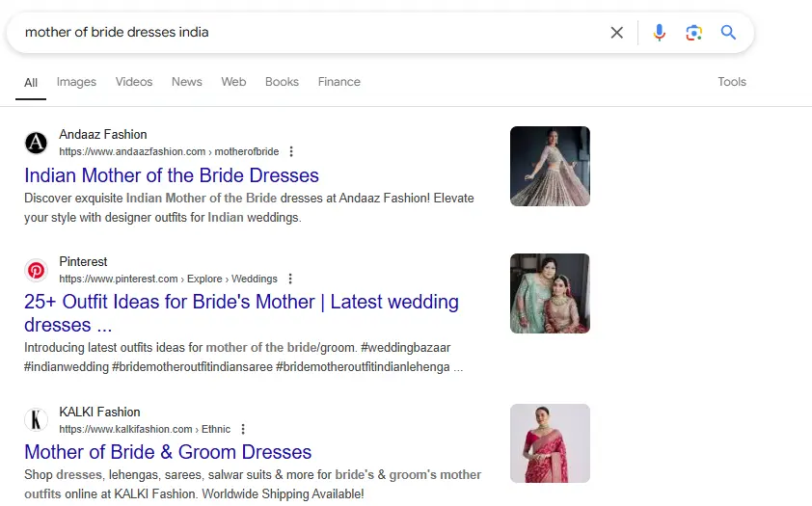Open three-dot menu for KALKI Fashion result
This screenshot has height=506, width=812.
[243, 429]
